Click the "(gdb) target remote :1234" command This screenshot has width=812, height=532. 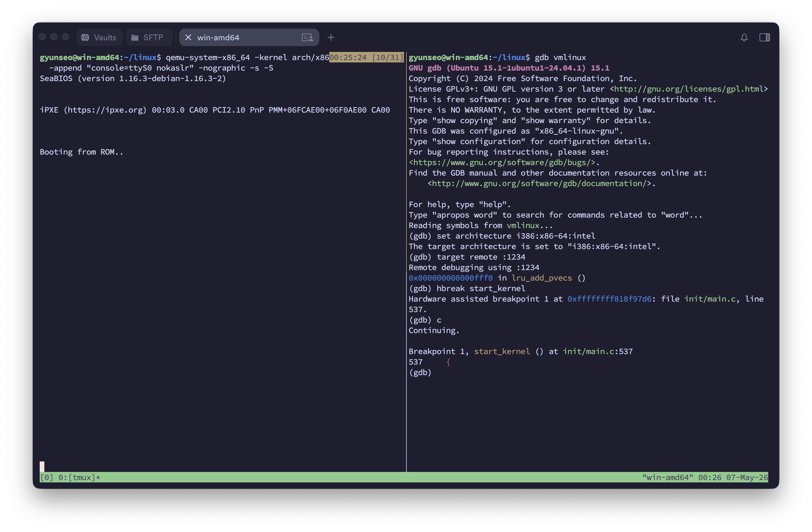[x=467, y=257]
